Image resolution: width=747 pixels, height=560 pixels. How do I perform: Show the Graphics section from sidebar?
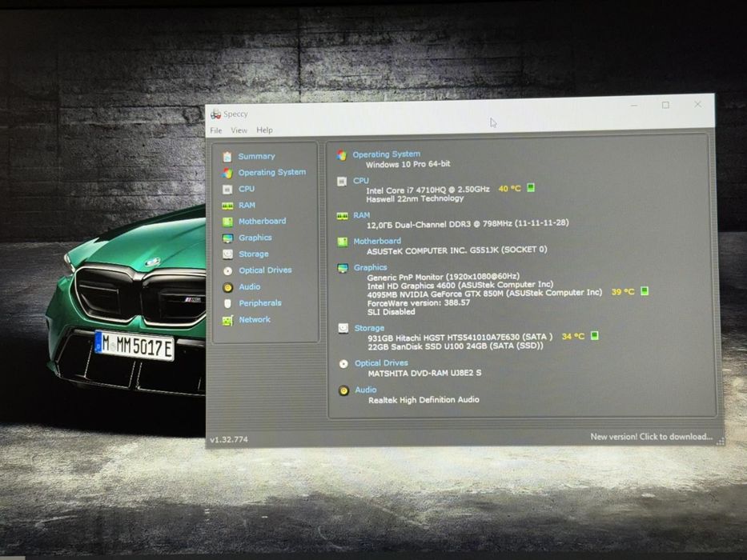[x=255, y=238]
